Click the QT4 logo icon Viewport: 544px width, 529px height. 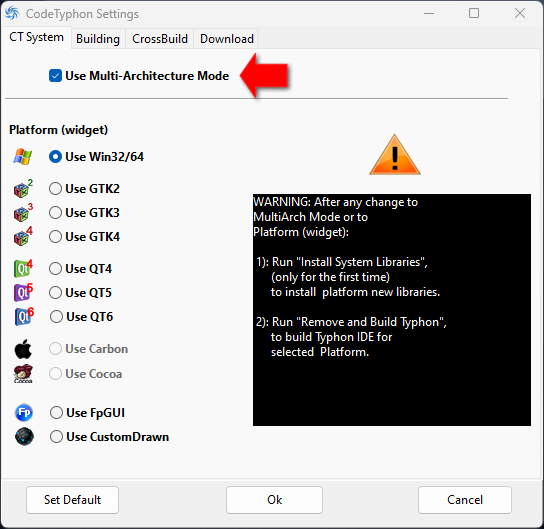pos(23,268)
